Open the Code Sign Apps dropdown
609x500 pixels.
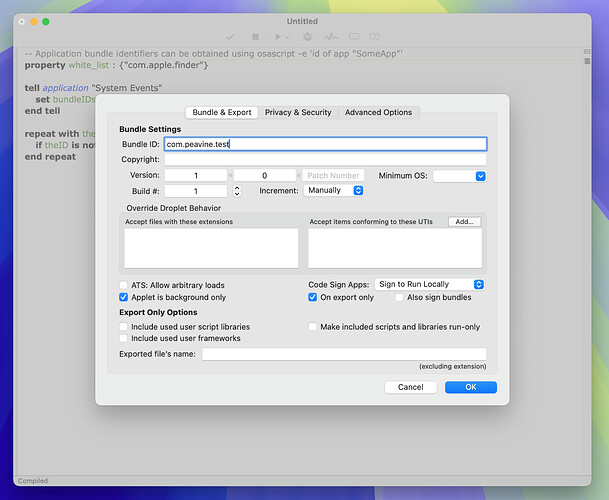430,284
